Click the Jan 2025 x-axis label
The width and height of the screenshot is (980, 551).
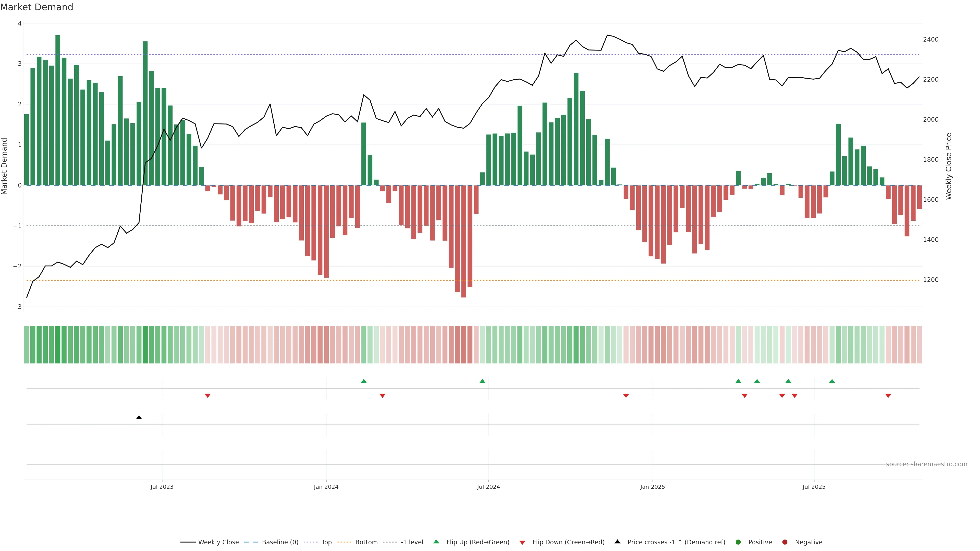coord(653,487)
